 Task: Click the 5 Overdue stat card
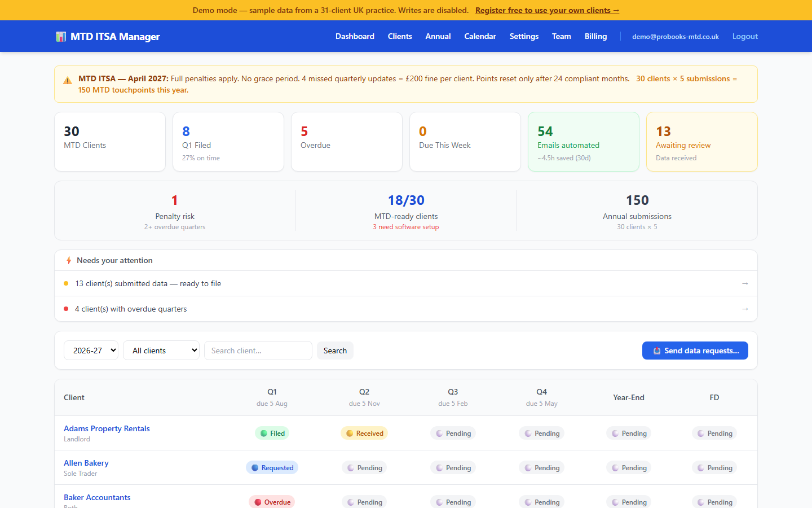pyautogui.click(x=347, y=142)
